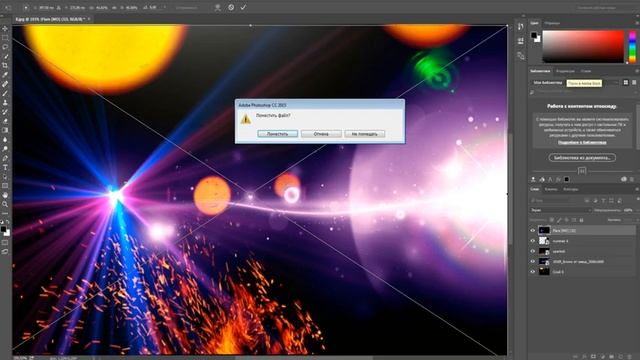The height and width of the screenshot is (360, 640).
Task: Open the interpolation dropdown in options bar
Action: (188, 7)
